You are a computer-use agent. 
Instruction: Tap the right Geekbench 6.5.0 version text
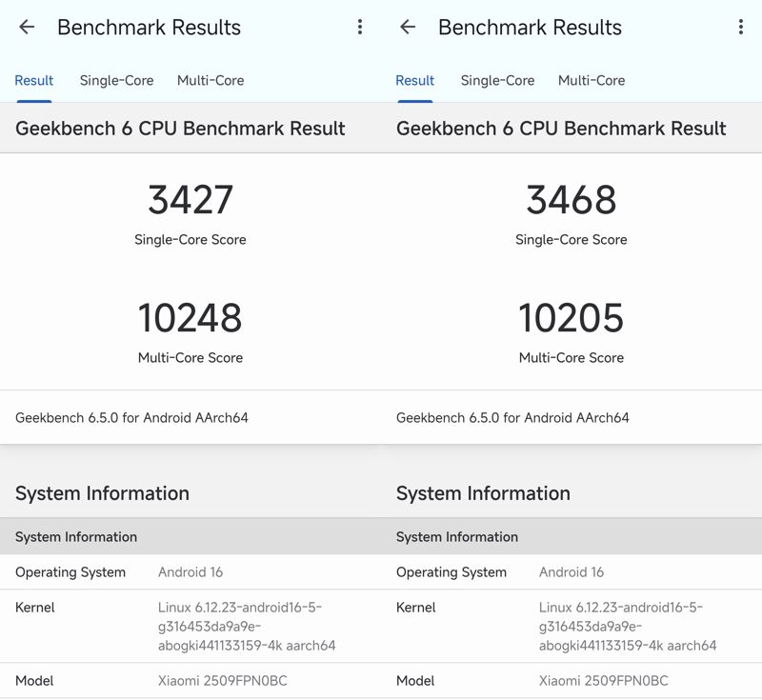pos(512,418)
